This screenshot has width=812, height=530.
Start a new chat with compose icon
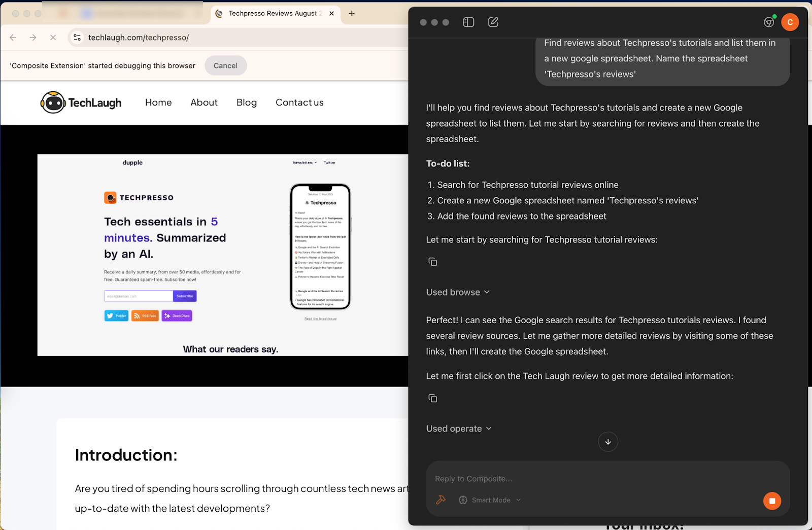click(493, 22)
